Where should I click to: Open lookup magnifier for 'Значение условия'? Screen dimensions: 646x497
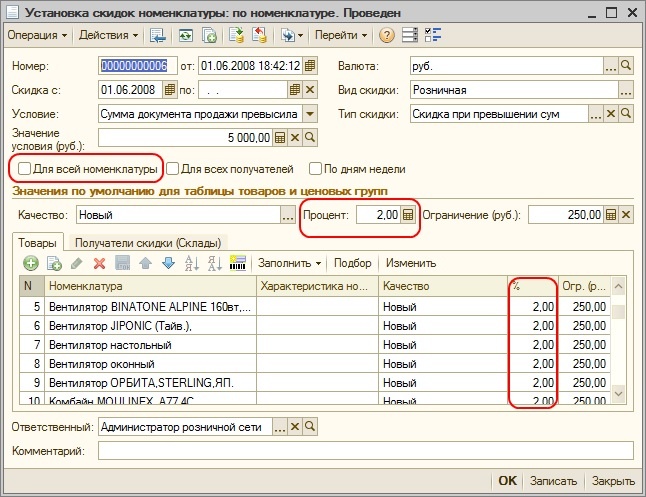[x=310, y=138]
